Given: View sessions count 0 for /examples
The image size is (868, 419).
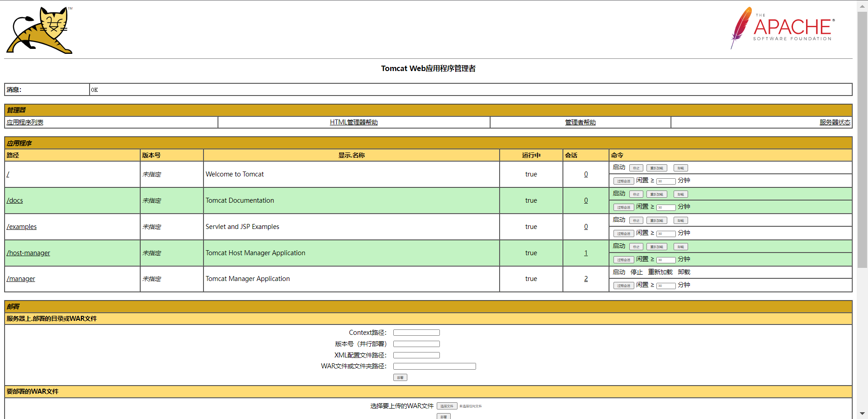Looking at the screenshot, I should pos(586,227).
